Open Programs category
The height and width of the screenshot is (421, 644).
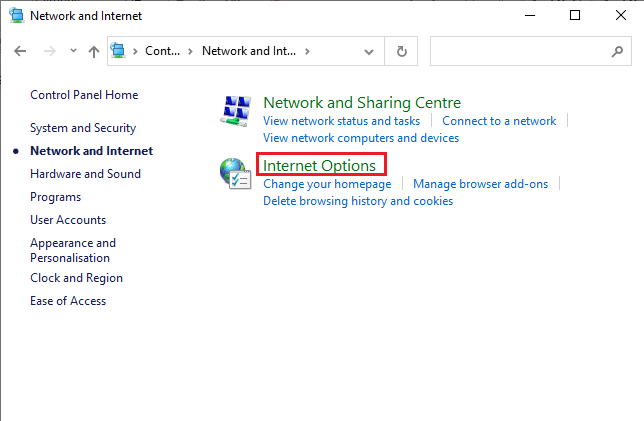(55, 197)
